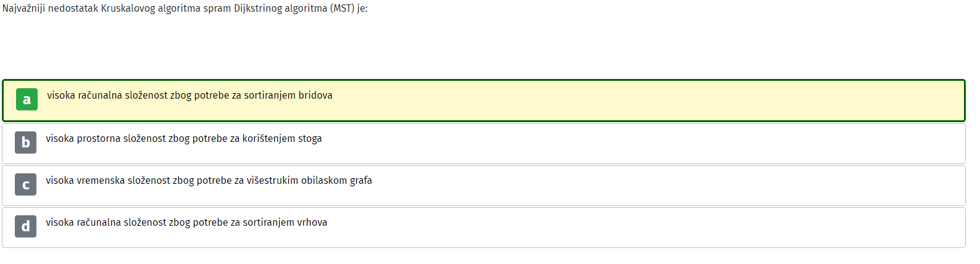Select answer about 'sortiranjem vrhova'

tap(284, 223)
